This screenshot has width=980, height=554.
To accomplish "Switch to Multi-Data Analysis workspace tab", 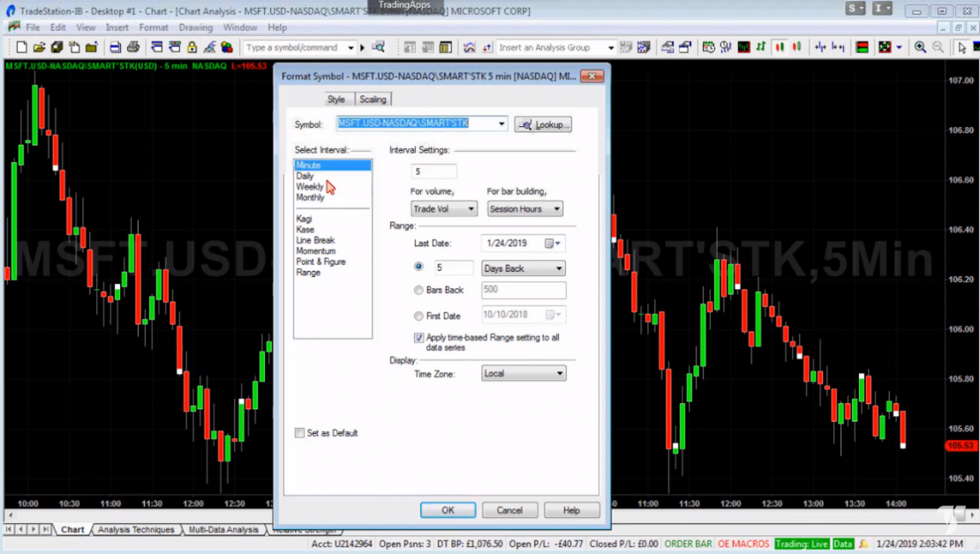I will point(223,529).
